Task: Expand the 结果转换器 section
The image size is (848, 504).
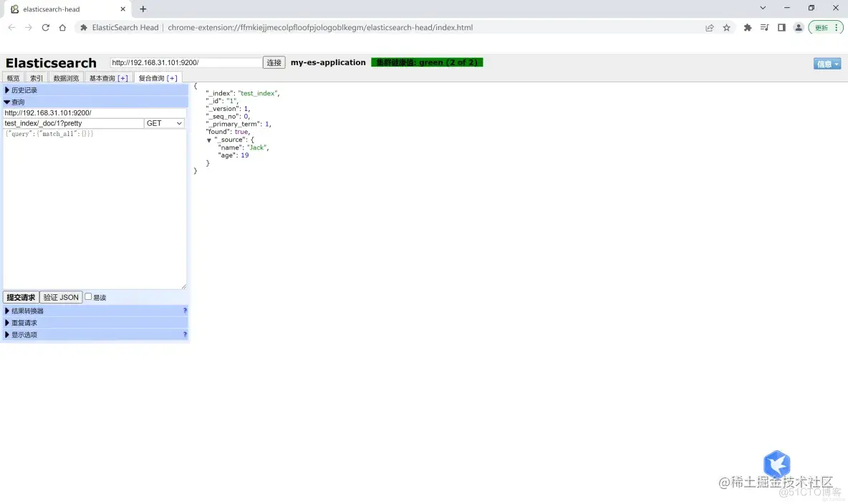Action: pos(95,311)
